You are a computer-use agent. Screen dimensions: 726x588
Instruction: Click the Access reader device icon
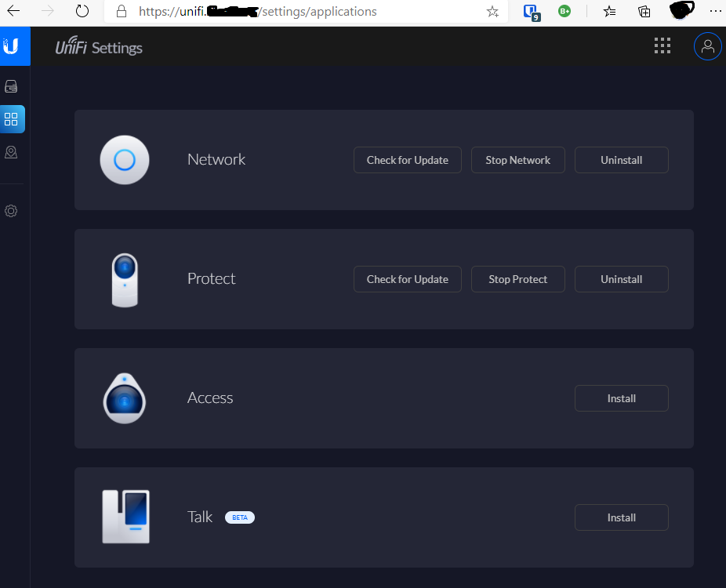125,398
